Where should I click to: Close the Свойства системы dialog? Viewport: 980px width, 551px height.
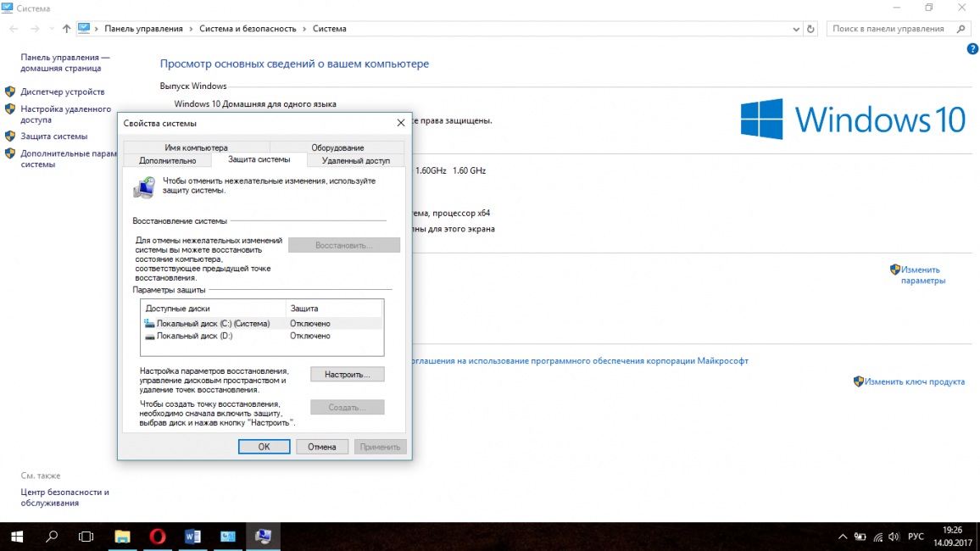pyautogui.click(x=401, y=123)
